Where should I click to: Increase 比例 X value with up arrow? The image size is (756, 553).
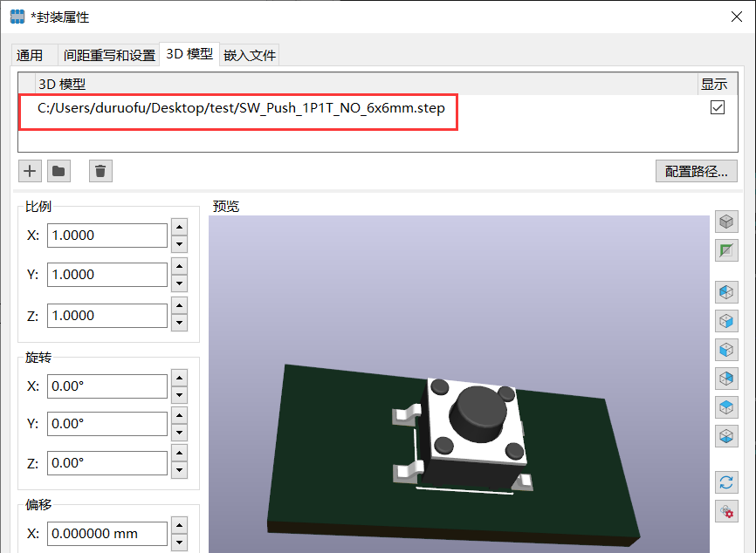coord(179,228)
